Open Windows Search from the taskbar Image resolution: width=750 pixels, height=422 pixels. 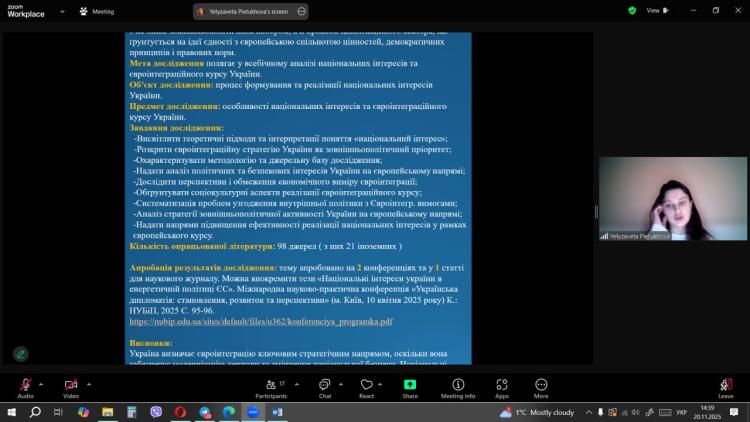(35, 412)
